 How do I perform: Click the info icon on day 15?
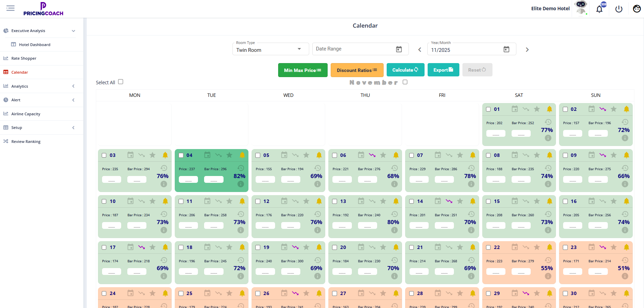548,230
